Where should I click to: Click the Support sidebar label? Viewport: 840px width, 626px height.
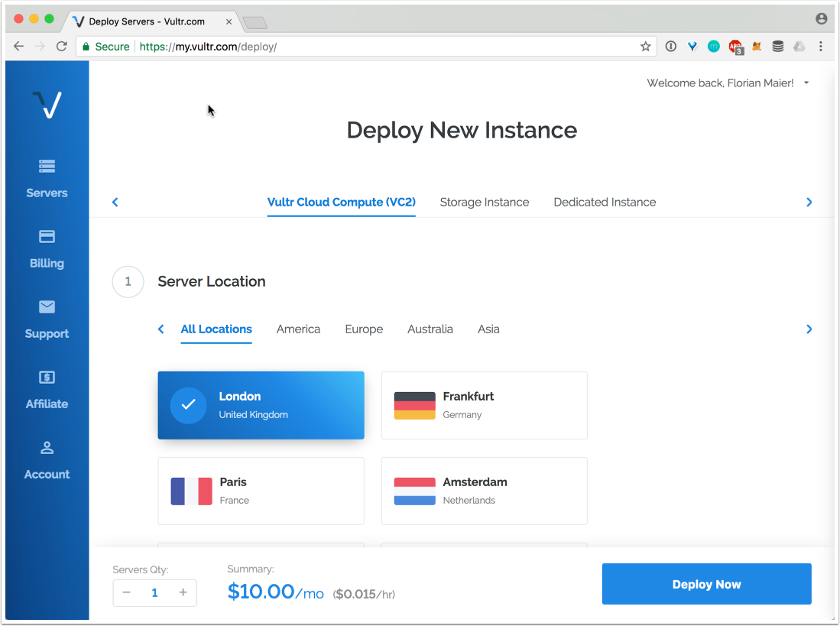(47, 333)
